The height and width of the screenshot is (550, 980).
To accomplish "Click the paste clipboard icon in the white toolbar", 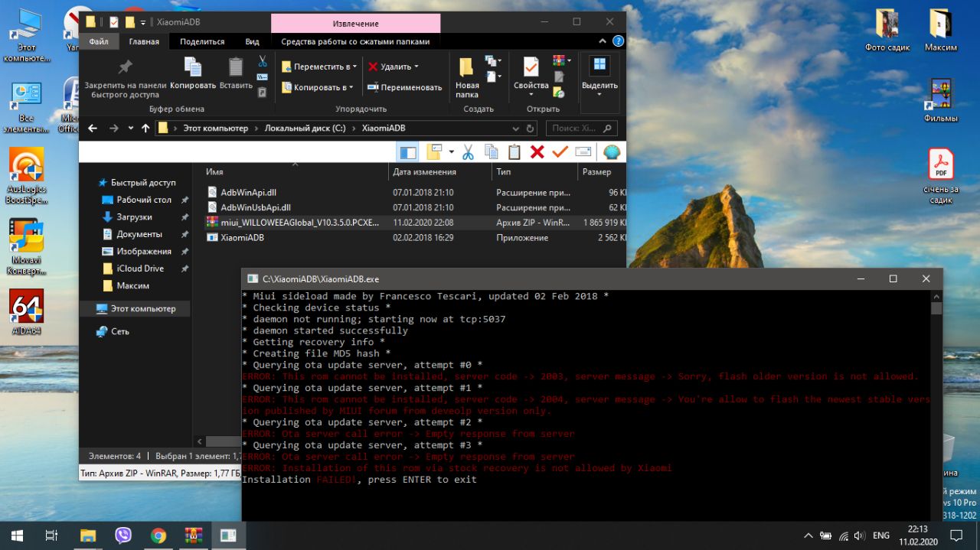I will [x=514, y=152].
